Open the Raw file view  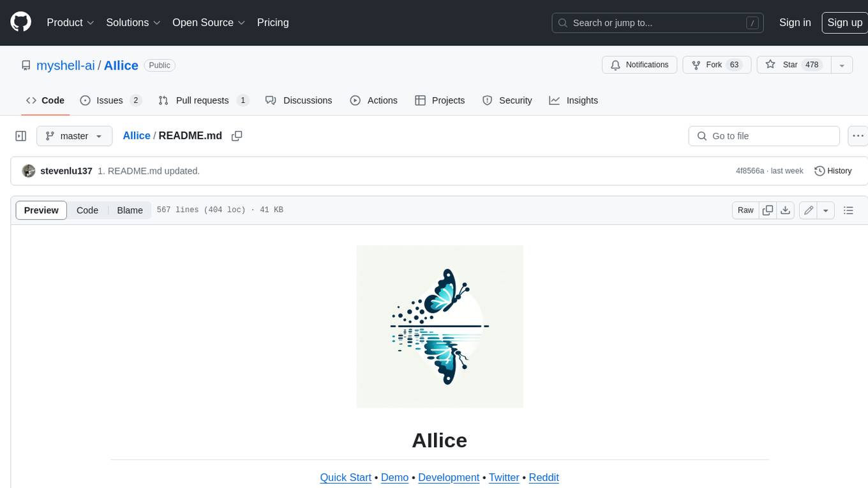click(x=745, y=210)
